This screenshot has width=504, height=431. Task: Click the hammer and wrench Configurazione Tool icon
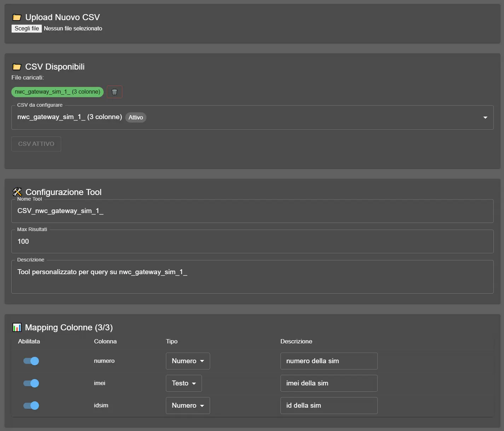16,191
